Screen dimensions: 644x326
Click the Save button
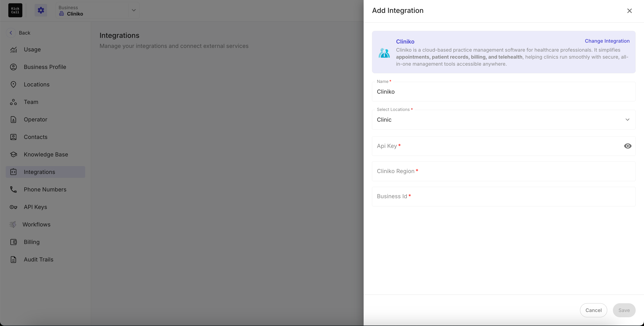click(x=624, y=310)
